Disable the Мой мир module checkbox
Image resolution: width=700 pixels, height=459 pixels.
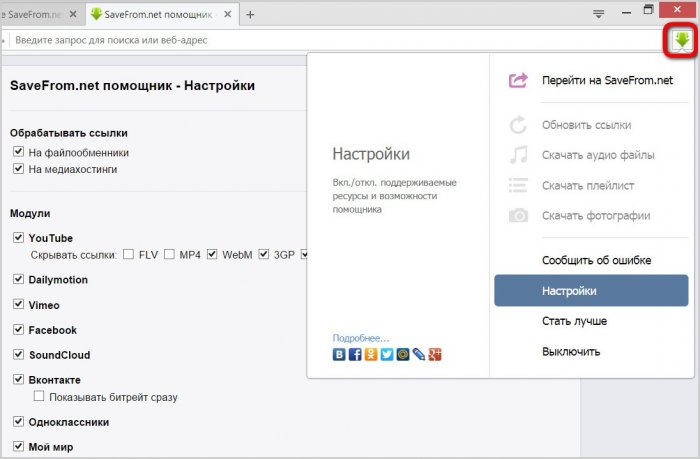click(18, 446)
